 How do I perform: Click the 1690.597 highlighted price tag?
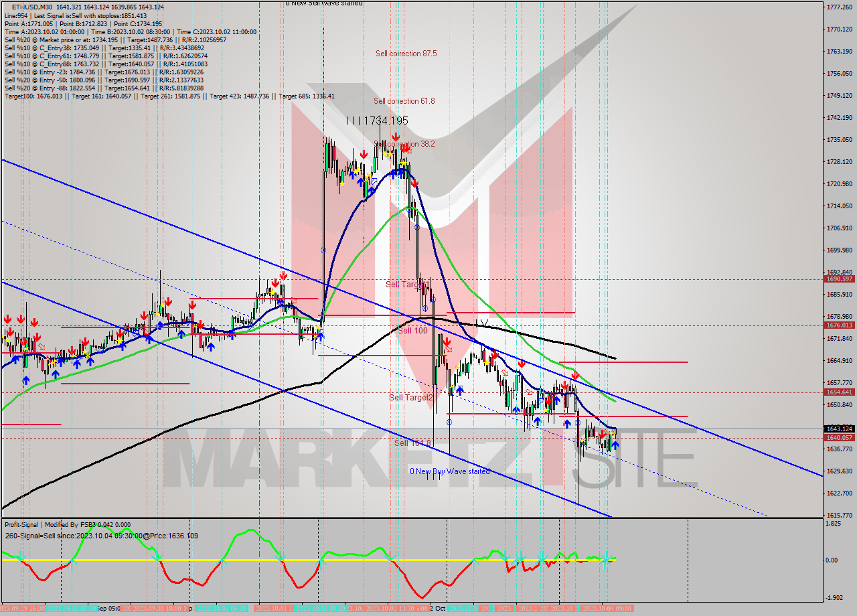pos(839,279)
